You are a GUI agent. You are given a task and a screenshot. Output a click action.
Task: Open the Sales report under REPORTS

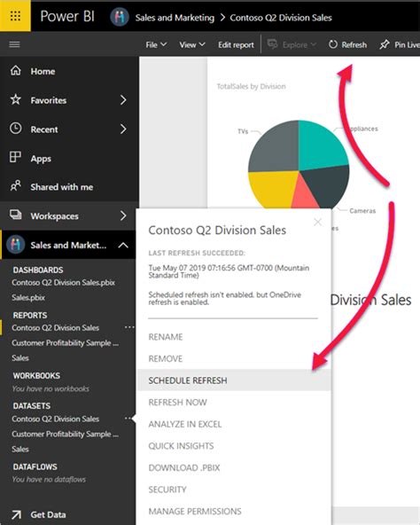coord(20,358)
